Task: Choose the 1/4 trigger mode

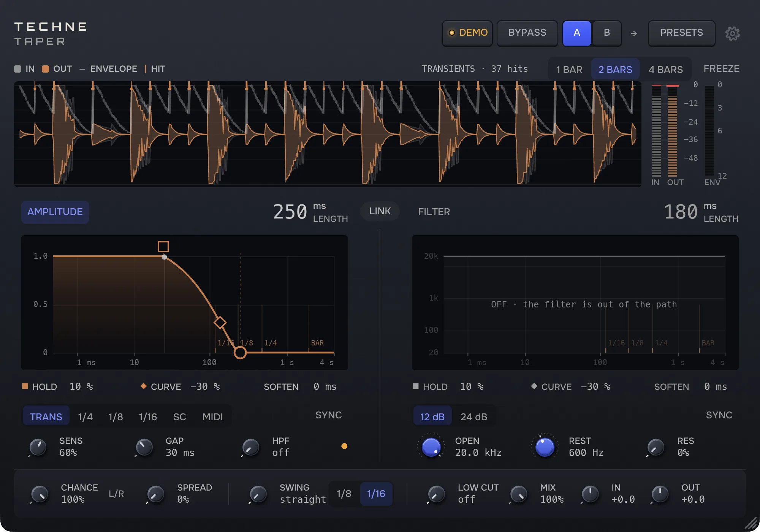Action: [85, 417]
